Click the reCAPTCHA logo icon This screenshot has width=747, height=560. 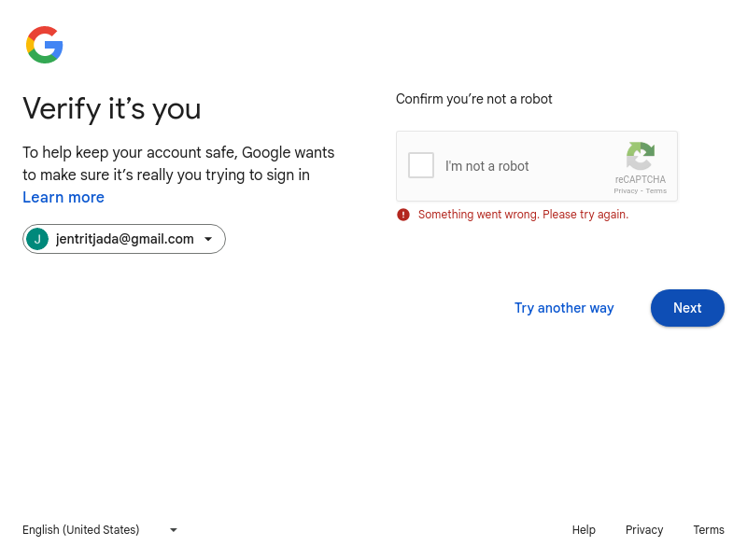641,156
